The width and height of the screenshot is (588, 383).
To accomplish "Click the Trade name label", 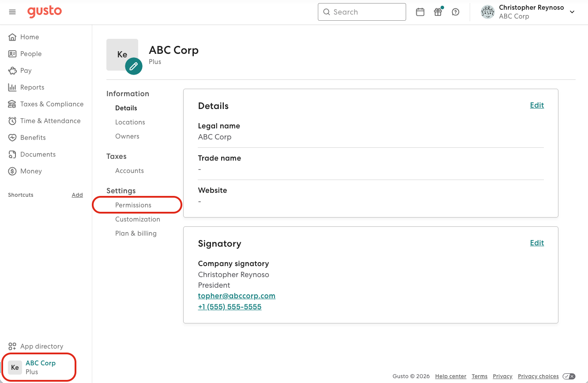I will (x=219, y=158).
